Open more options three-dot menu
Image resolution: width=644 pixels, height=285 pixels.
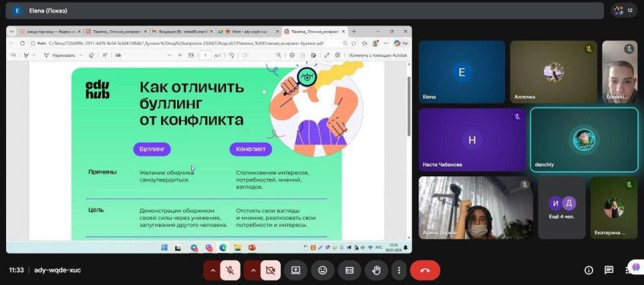coord(399,270)
